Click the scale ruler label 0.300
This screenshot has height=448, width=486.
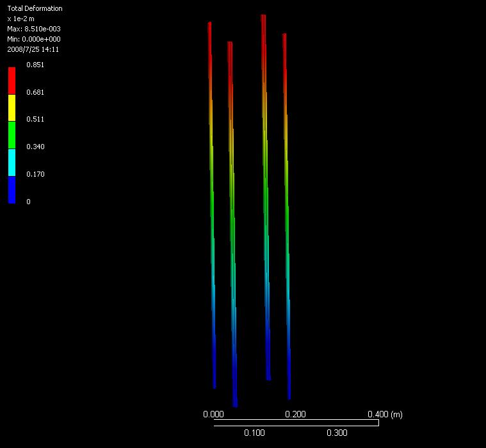click(x=337, y=433)
